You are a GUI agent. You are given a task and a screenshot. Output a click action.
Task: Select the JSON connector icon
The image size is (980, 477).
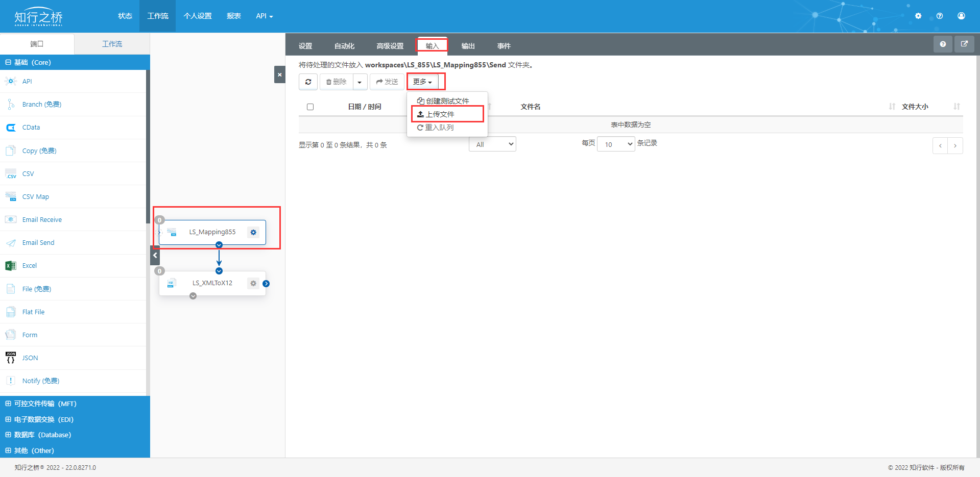(10, 358)
